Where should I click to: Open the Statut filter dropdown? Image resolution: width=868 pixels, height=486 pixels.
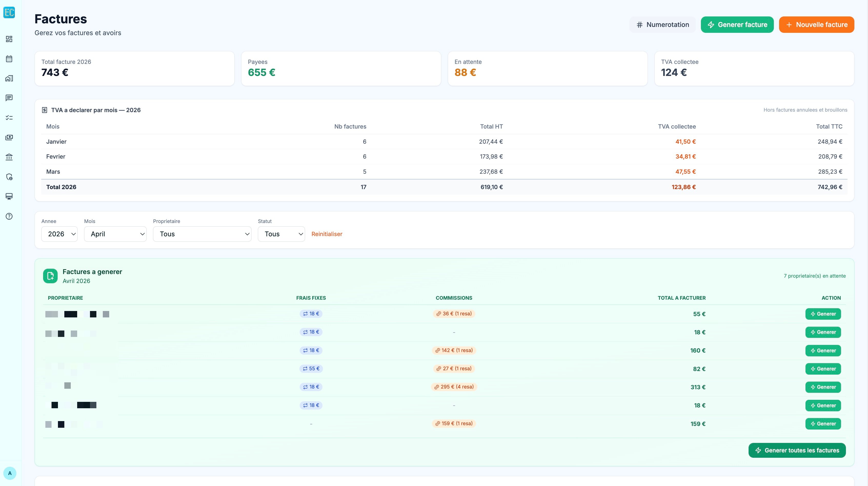click(281, 234)
